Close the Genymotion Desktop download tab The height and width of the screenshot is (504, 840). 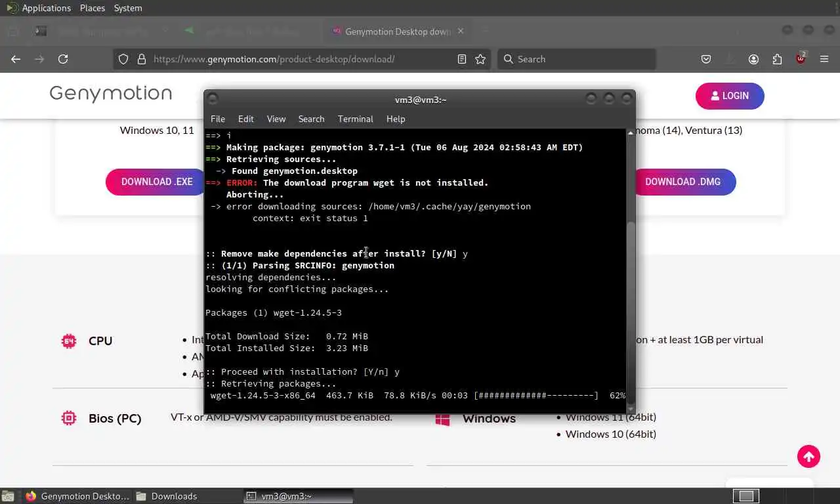(460, 31)
